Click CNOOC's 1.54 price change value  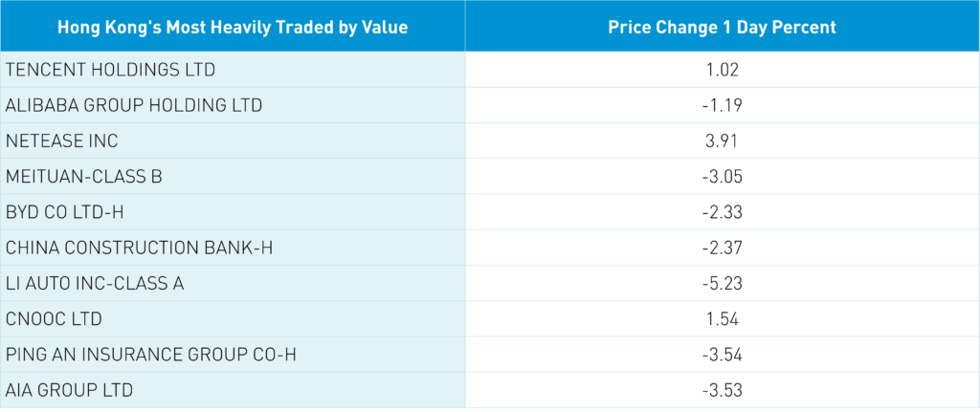(x=722, y=319)
